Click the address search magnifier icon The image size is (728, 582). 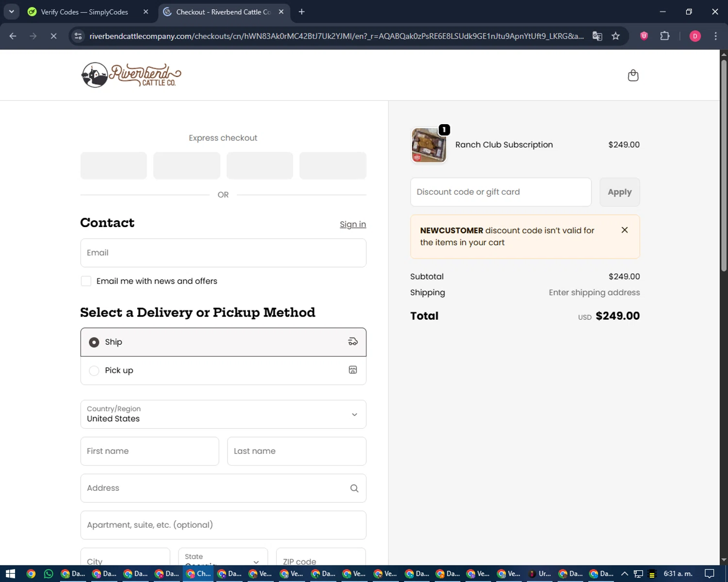point(354,488)
